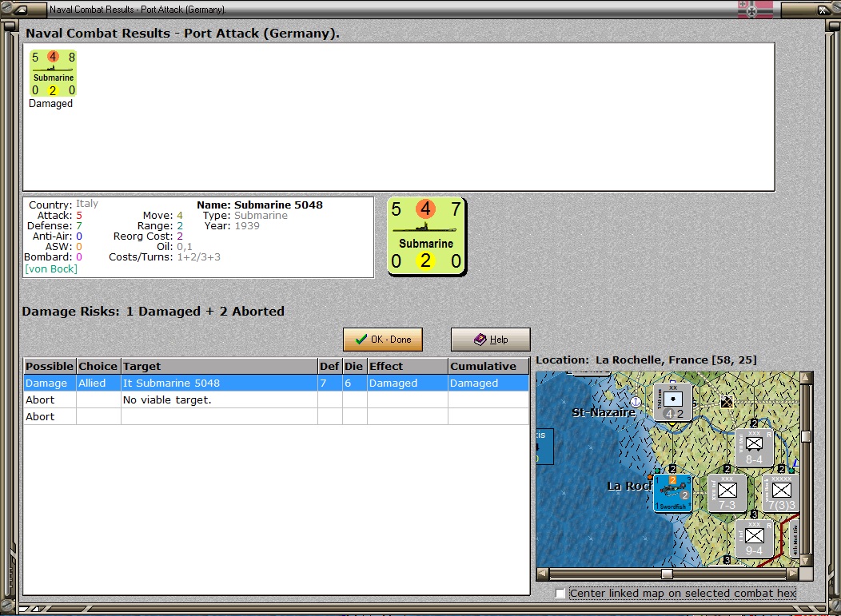Enable Center linked map on selected combat hex

tap(560, 593)
